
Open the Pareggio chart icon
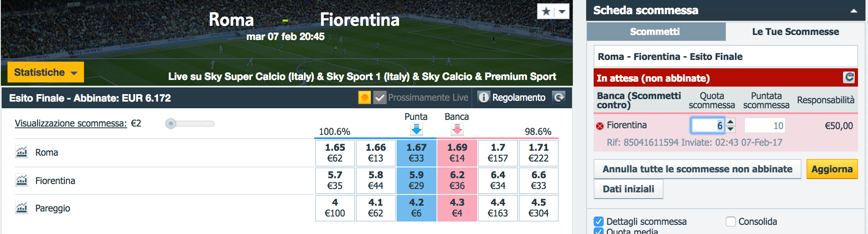(22, 208)
